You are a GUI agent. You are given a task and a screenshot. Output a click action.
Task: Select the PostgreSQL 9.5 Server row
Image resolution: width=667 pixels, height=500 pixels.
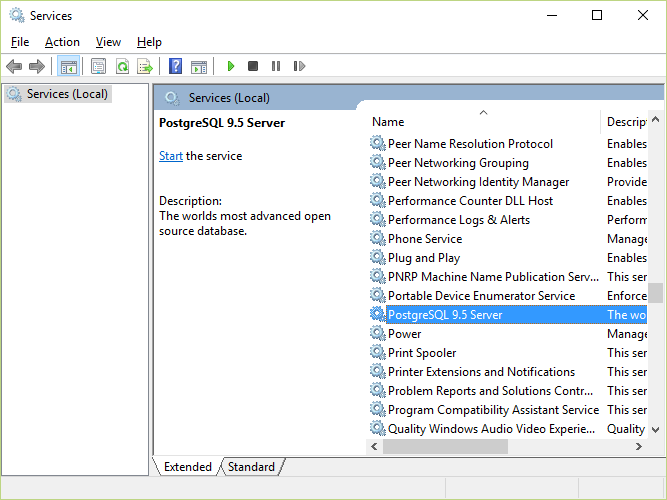(508, 314)
